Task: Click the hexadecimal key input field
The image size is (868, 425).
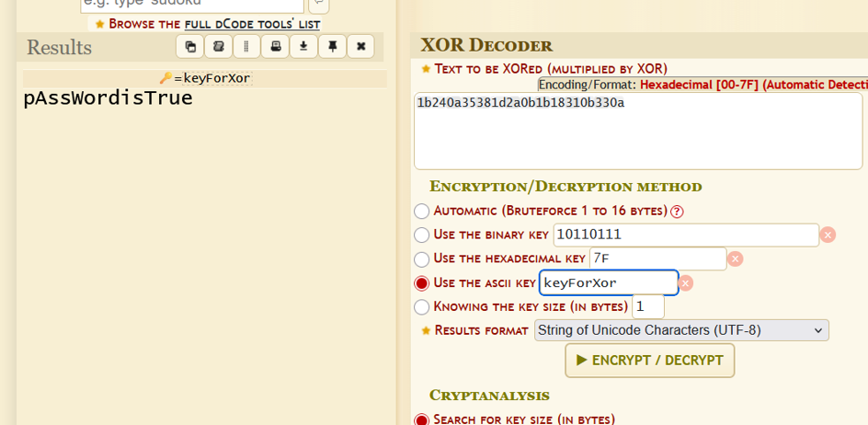Action: pyautogui.click(x=658, y=258)
